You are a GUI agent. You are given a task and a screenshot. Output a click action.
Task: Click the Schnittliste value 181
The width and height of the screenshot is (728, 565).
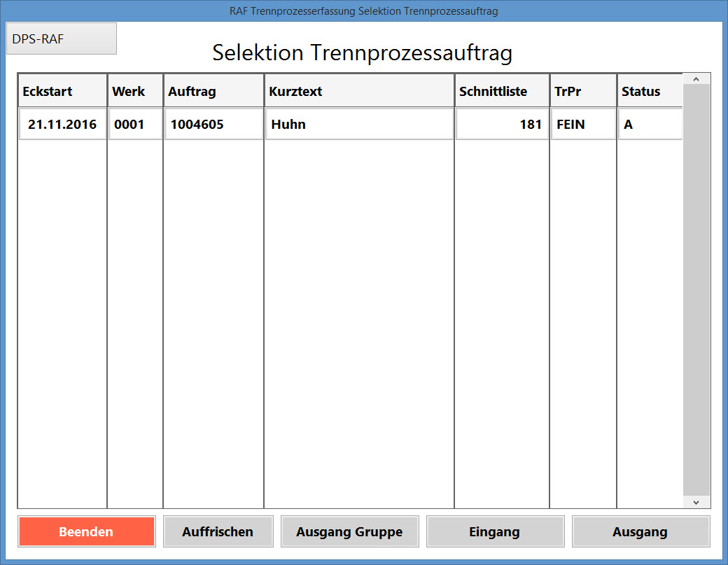click(x=502, y=125)
